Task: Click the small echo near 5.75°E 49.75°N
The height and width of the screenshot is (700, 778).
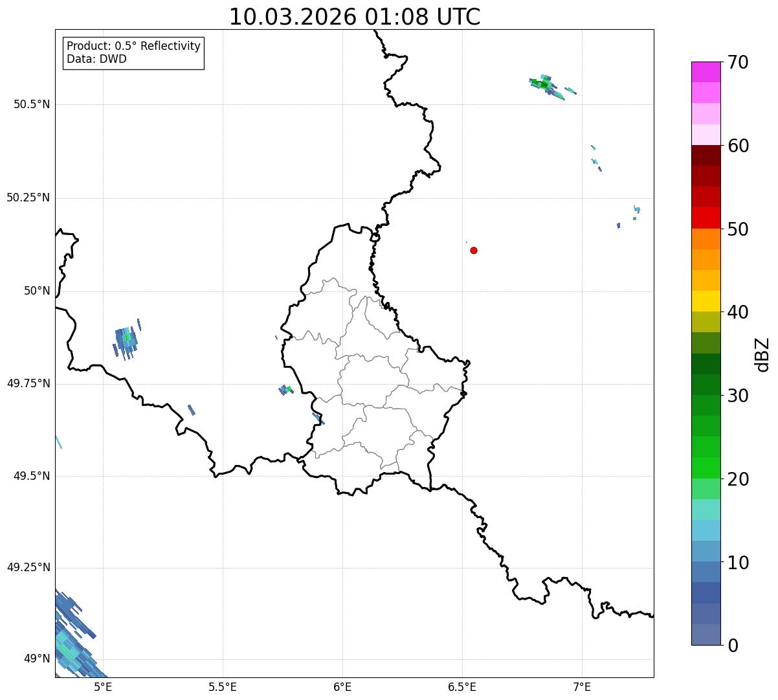Action: pyautogui.click(x=285, y=390)
